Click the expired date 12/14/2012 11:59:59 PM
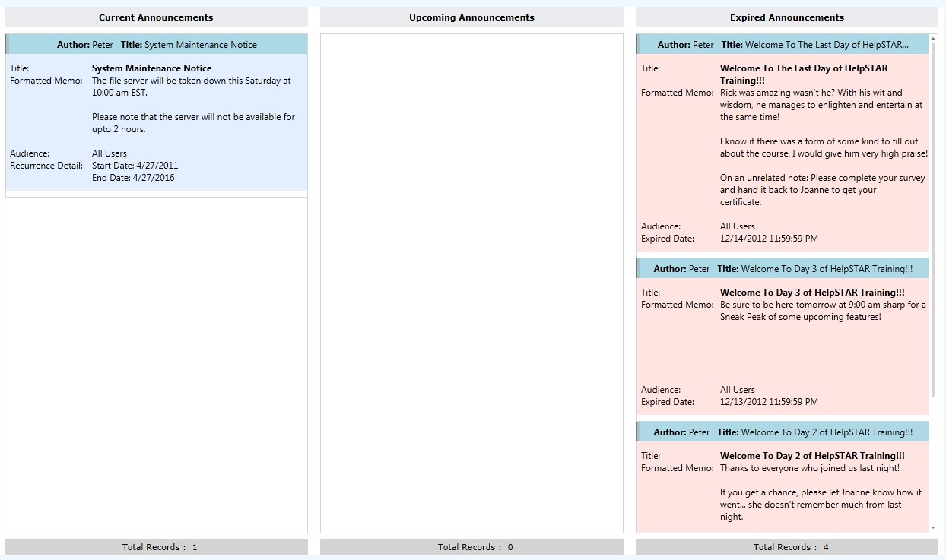The width and height of the screenshot is (946, 560). pyautogui.click(x=769, y=239)
